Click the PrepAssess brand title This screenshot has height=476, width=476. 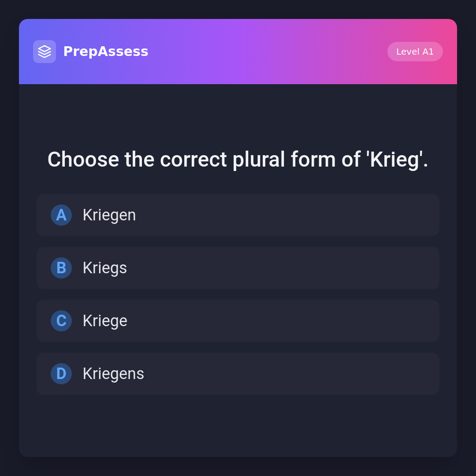[x=106, y=52]
